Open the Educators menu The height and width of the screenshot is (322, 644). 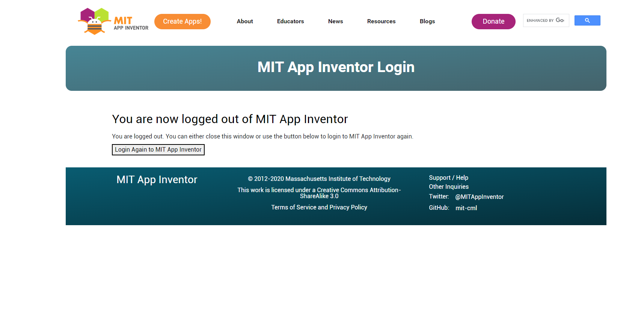[x=290, y=21]
